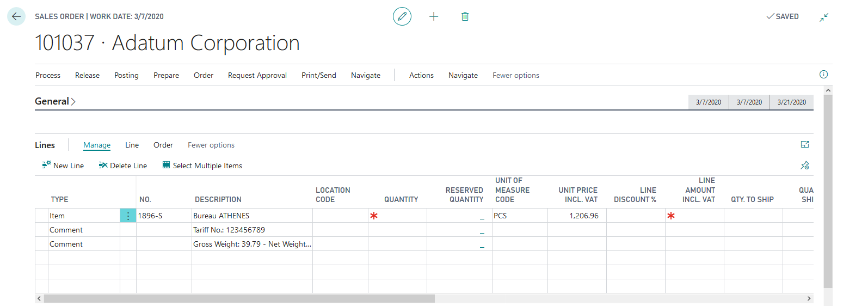Collapse the page with the shrink arrows icon
This screenshot has width=868, height=306.
pyautogui.click(x=824, y=17)
